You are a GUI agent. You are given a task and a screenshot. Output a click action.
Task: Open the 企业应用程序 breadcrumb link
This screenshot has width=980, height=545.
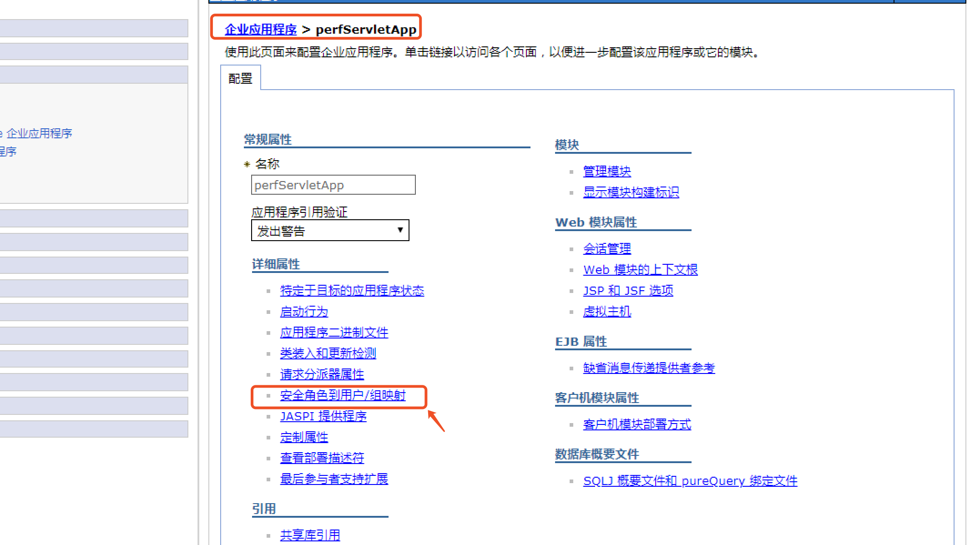(261, 30)
